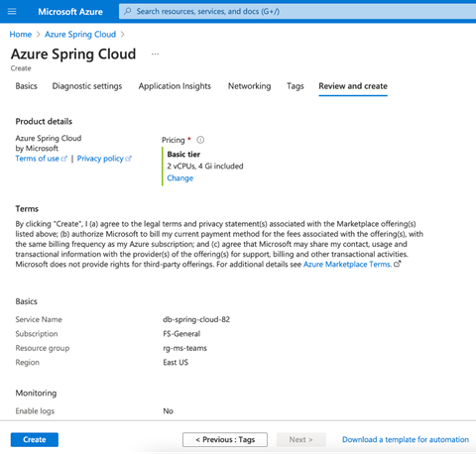The image size is (476, 454).
Task: Click the Create button
Action: [35, 440]
